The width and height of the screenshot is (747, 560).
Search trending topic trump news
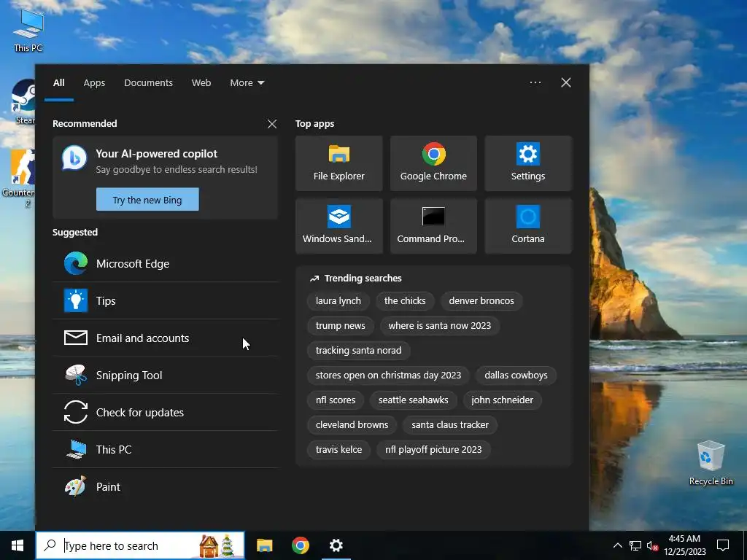pyautogui.click(x=340, y=326)
